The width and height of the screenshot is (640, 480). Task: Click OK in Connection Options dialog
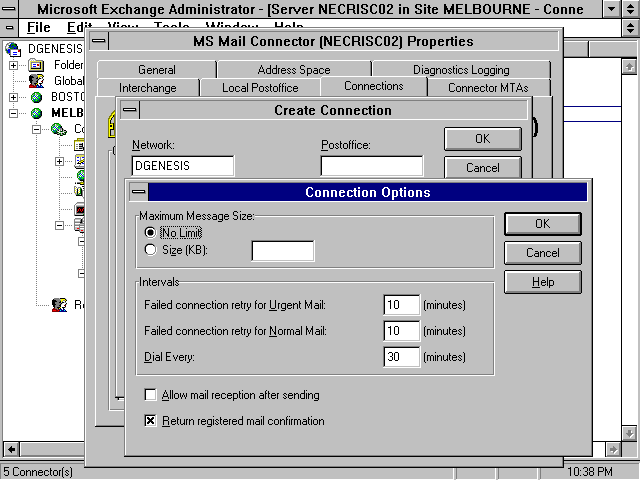pyautogui.click(x=543, y=224)
